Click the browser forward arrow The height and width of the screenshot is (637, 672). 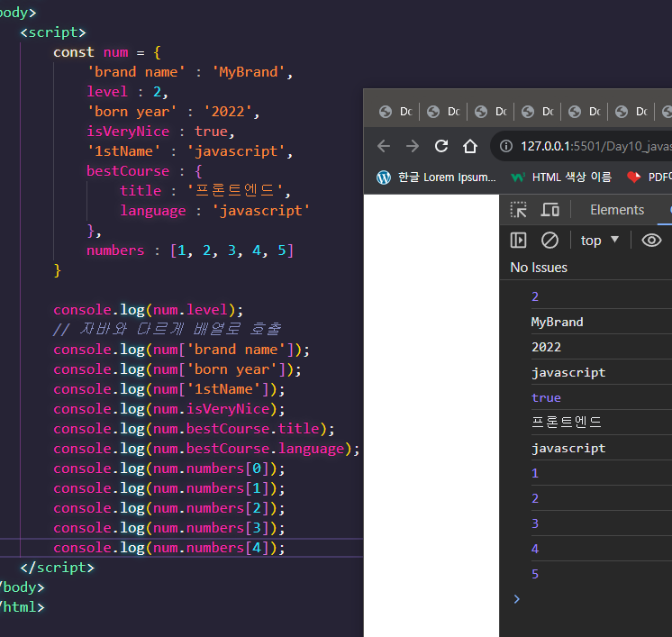point(413,146)
